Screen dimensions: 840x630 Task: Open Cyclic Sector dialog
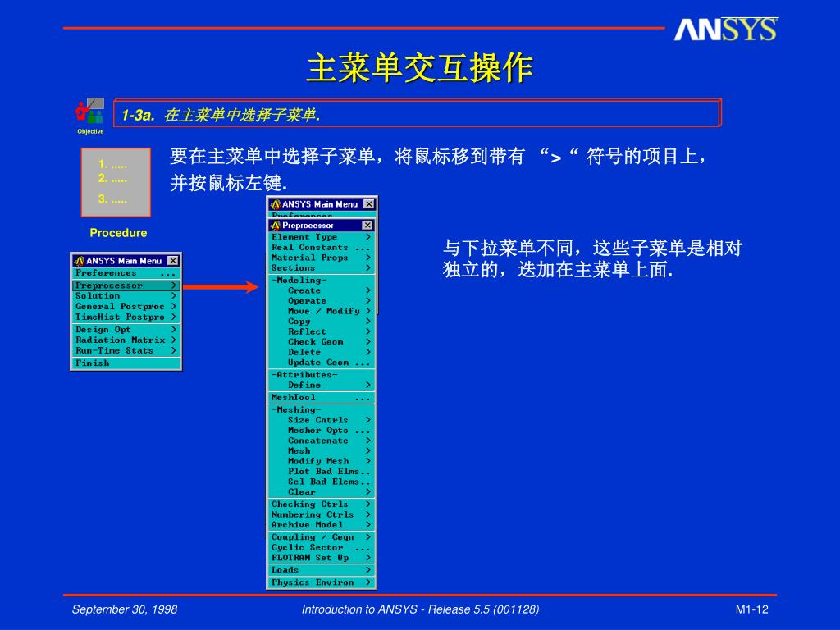321,547
